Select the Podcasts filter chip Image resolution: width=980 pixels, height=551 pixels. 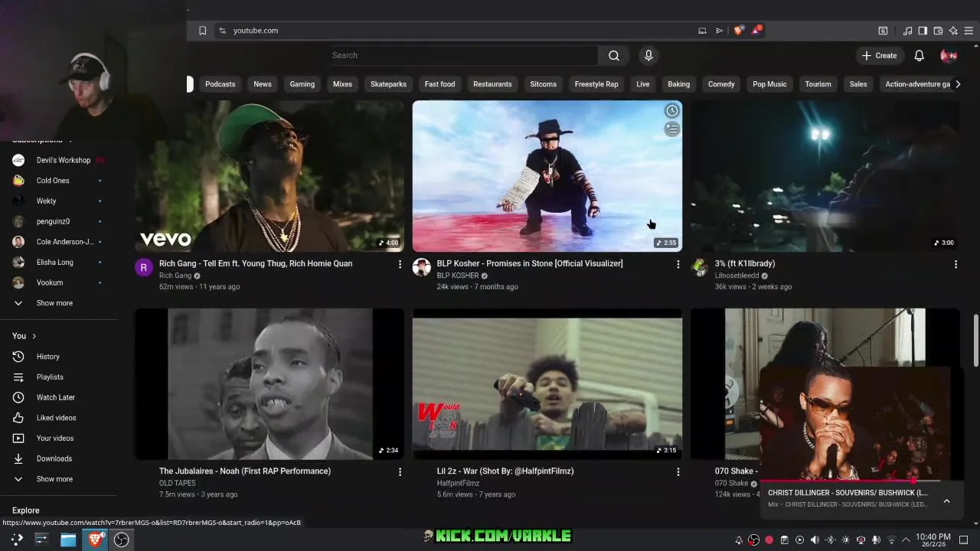pos(220,84)
